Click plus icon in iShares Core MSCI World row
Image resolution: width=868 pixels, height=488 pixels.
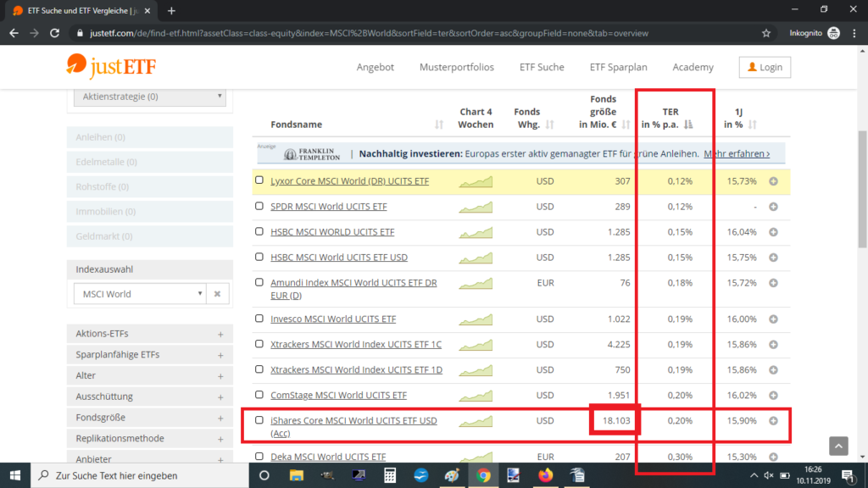click(773, 421)
